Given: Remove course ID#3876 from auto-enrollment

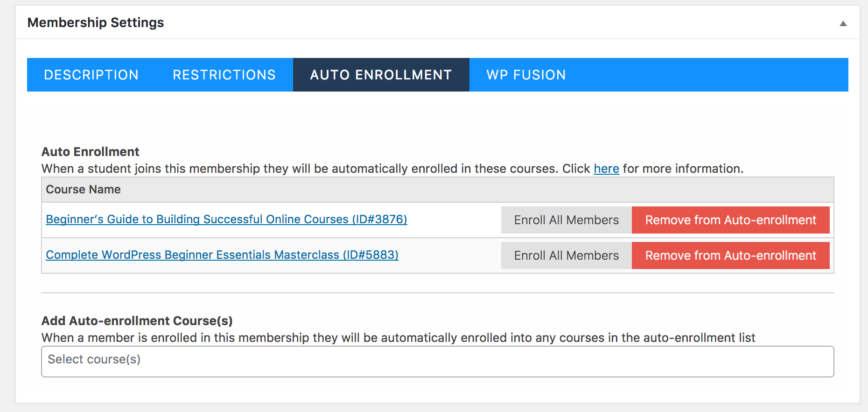Looking at the screenshot, I should (730, 220).
